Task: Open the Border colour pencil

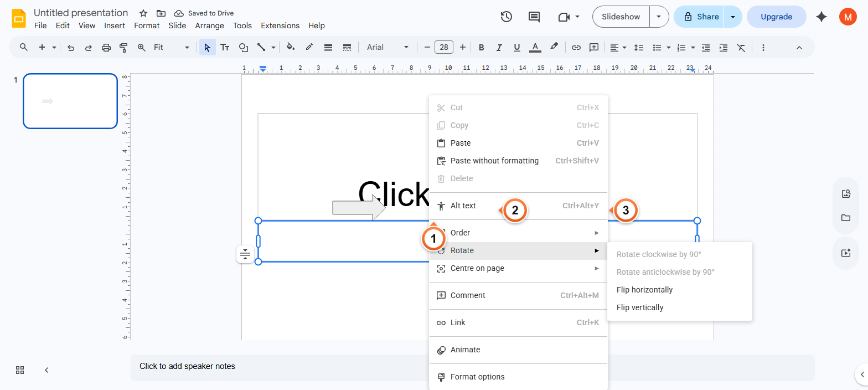Action: (x=309, y=48)
